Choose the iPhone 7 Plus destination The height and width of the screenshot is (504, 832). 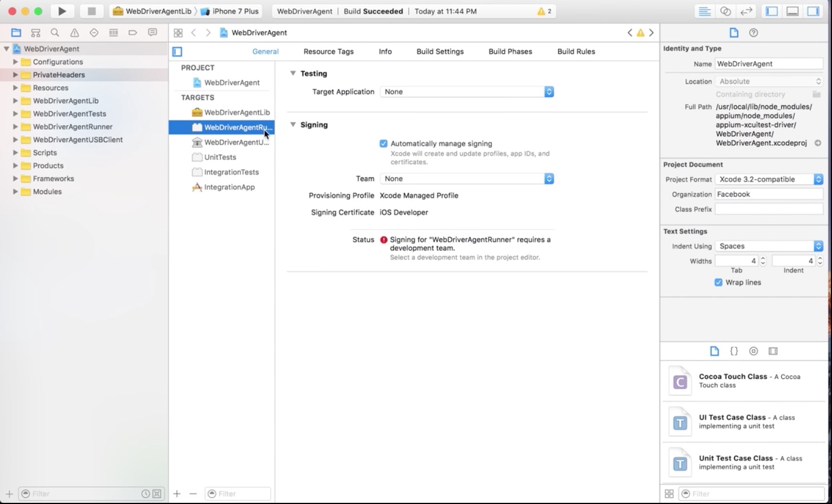point(229,11)
